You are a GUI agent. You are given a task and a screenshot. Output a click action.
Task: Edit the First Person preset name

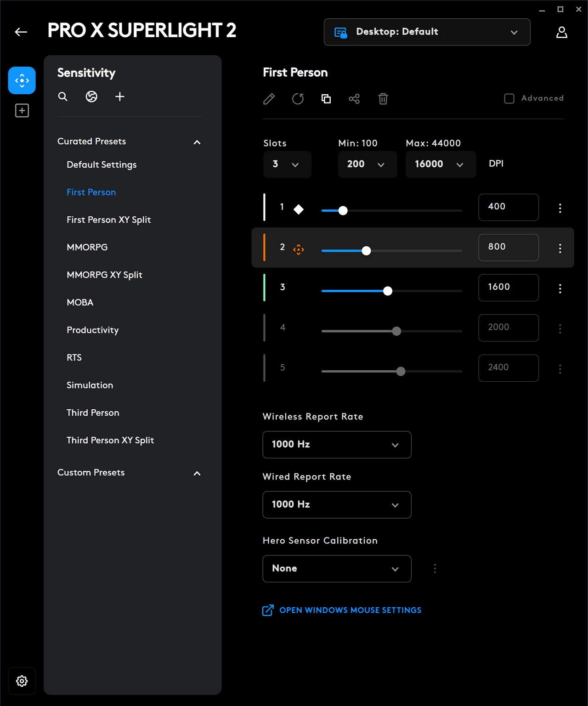pyautogui.click(x=269, y=99)
